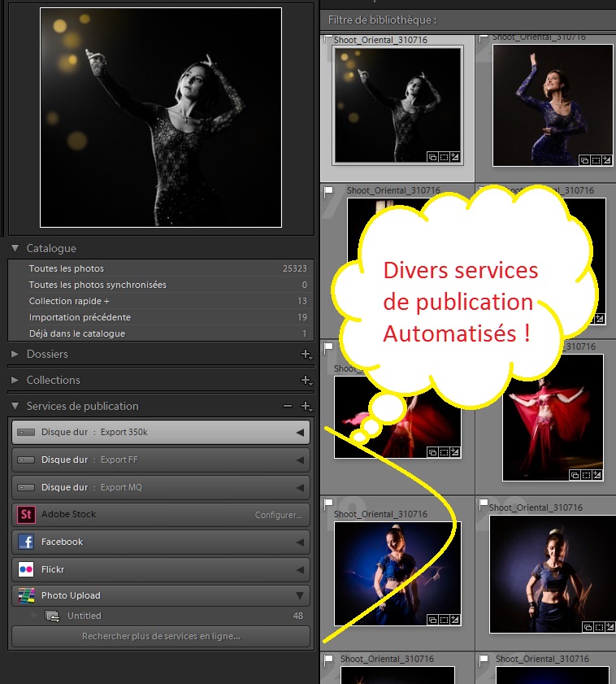
Task: Click plus icon in Services de publication header
Action: [306, 406]
